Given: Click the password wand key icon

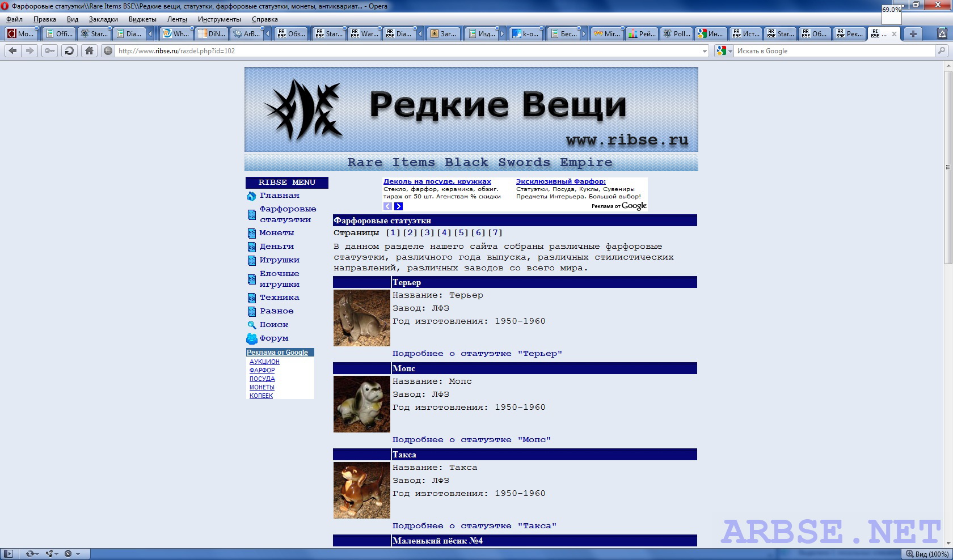Looking at the screenshot, I should [50, 50].
